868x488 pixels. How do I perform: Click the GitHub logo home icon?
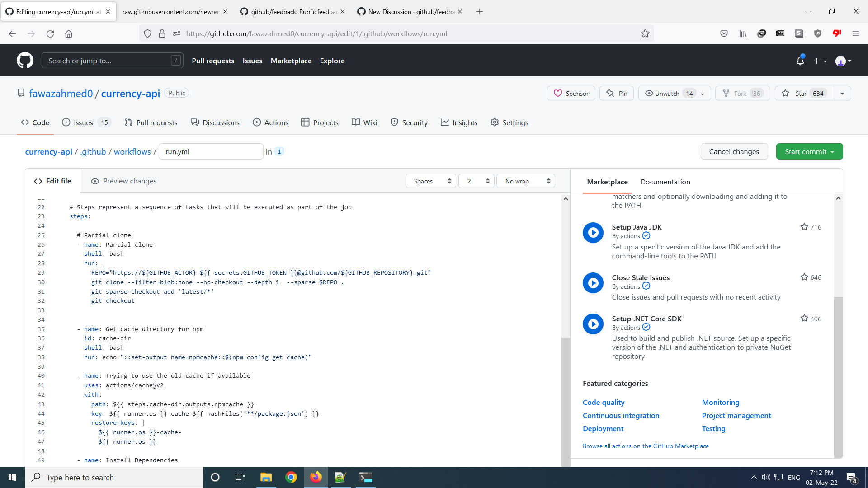click(x=25, y=60)
